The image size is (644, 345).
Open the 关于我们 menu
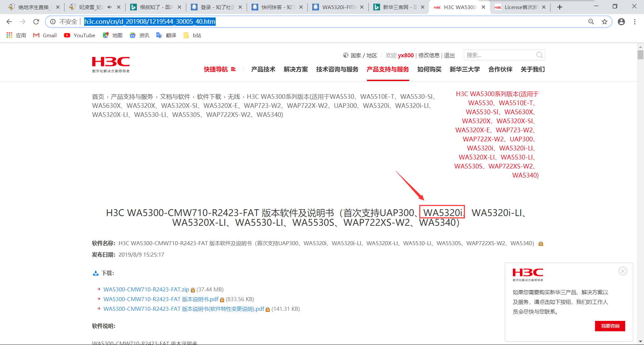(533, 69)
